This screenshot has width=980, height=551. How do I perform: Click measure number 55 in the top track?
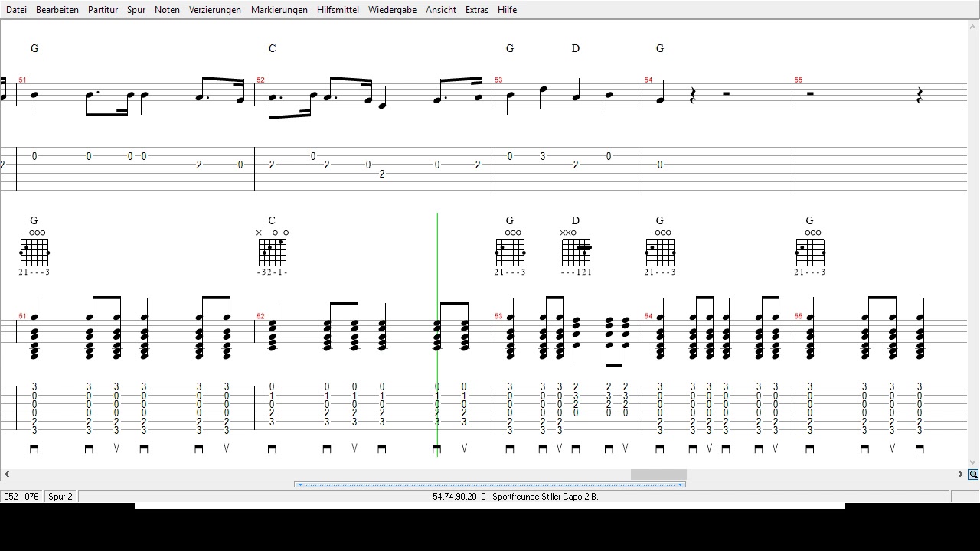(799, 80)
